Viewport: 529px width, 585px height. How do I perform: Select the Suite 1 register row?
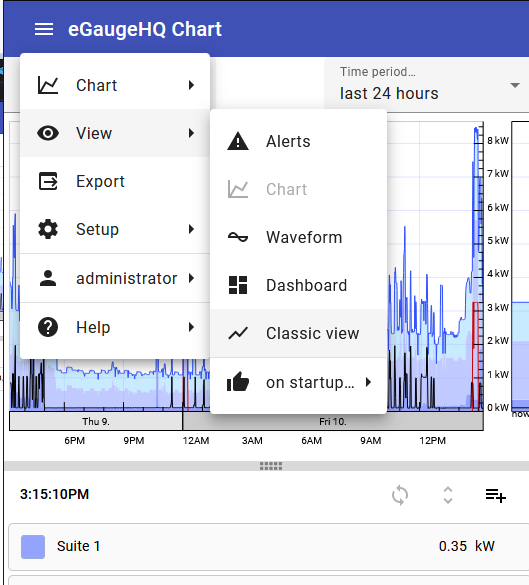[x=269, y=547]
